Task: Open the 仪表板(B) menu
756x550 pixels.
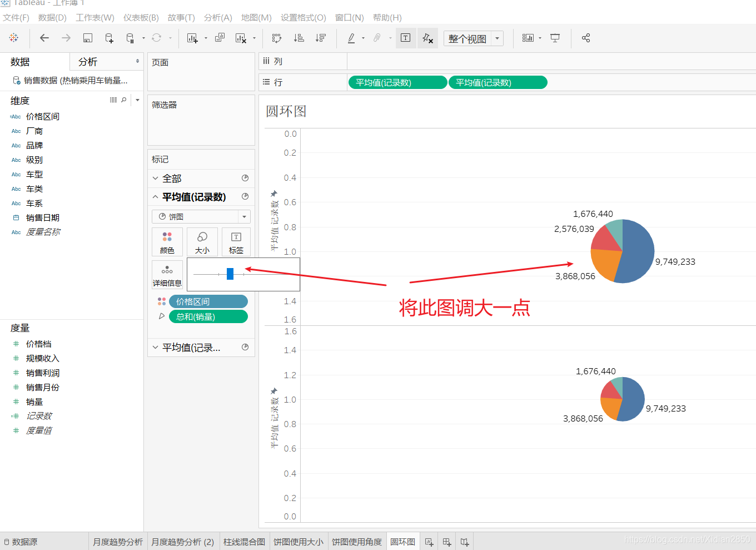Action: click(x=141, y=18)
